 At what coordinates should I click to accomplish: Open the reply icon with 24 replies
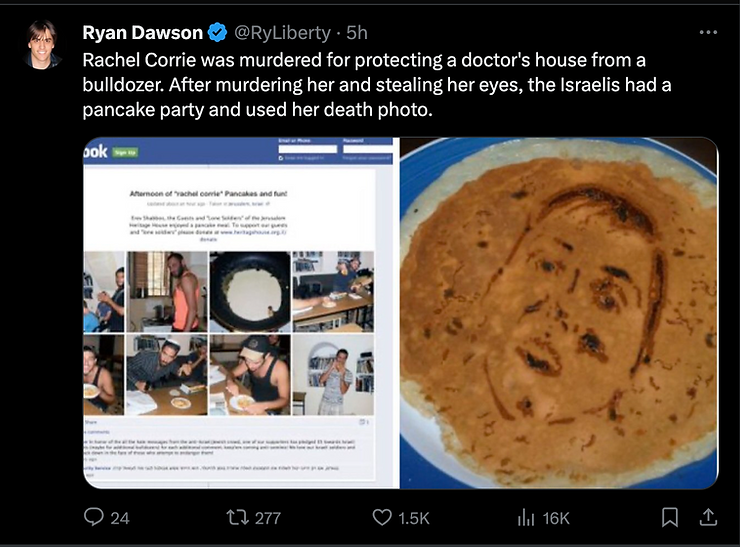(x=94, y=517)
